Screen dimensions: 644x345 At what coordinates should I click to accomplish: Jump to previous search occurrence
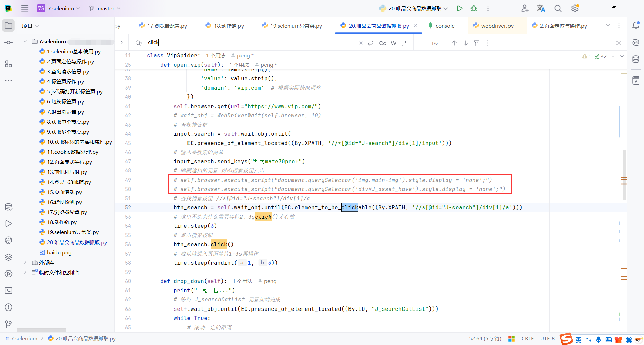click(454, 43)
